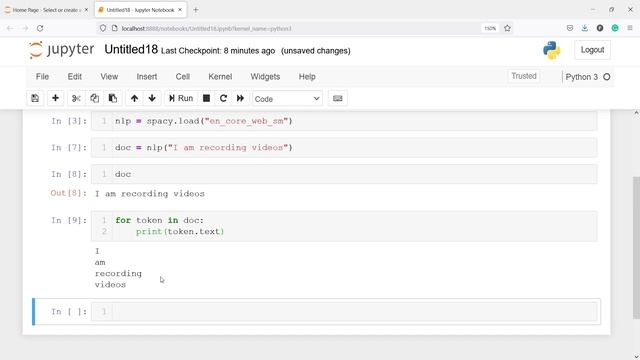Save to Pocket icon in browser toolbar
The width and height of the screenshot is (640, 360).
570,28
